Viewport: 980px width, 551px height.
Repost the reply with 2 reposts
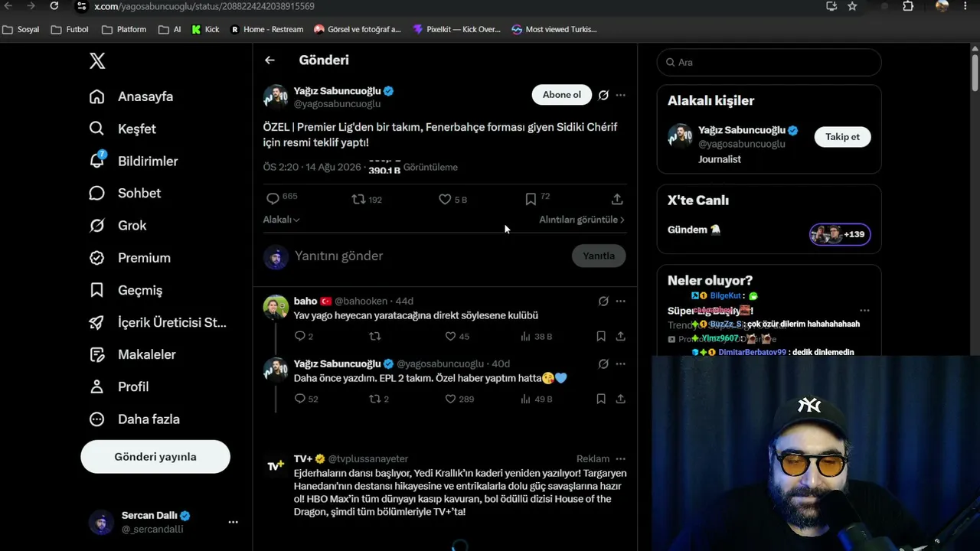tap(375, 399)
